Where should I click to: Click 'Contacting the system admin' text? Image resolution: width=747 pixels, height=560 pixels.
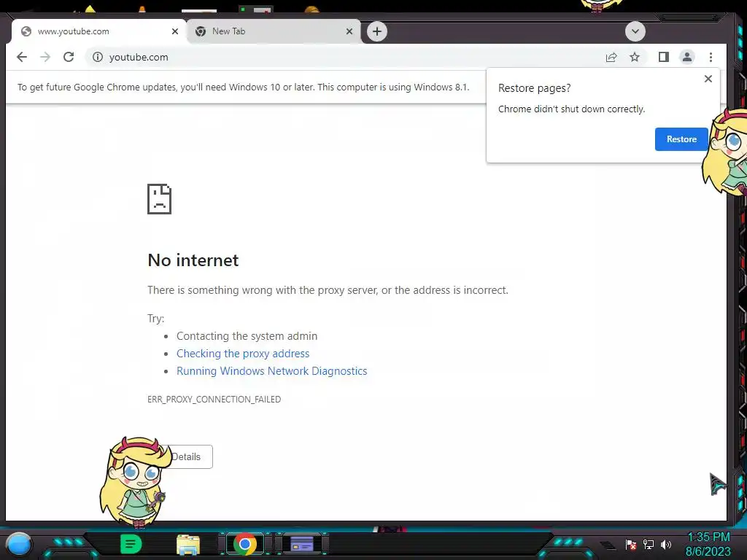click(247, 335)
